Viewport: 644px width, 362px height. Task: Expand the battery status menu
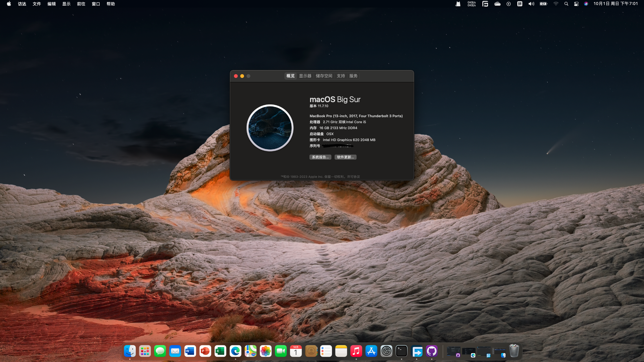(x=543, y=4)
